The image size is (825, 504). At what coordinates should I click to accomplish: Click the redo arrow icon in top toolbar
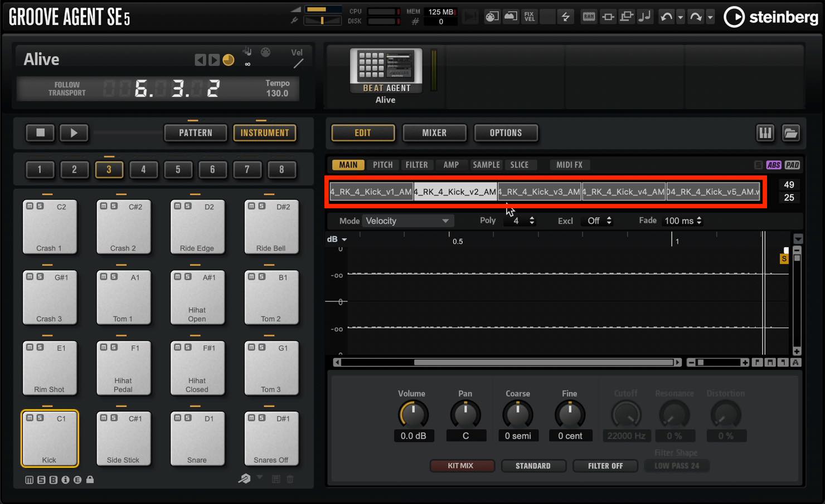[x=696, y=17]
